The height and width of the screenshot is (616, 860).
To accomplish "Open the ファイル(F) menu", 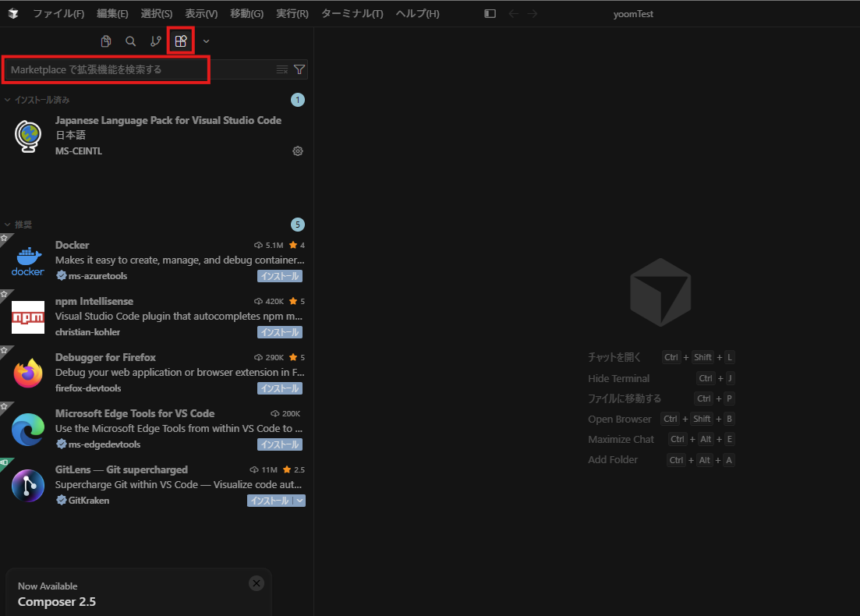I will coord(58,14).
